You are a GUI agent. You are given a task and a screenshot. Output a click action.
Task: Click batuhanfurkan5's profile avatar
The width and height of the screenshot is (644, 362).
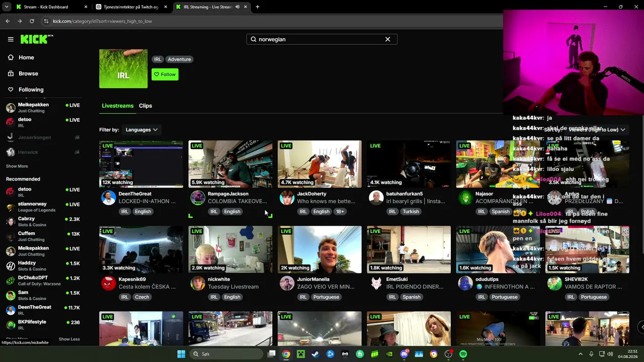[x=376, y=198]
